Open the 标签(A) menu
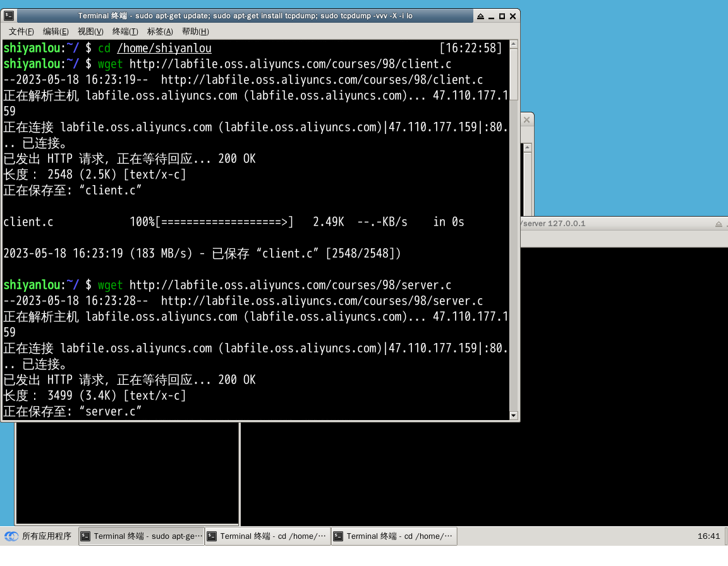The image size is (728, 566). point(160,32)
